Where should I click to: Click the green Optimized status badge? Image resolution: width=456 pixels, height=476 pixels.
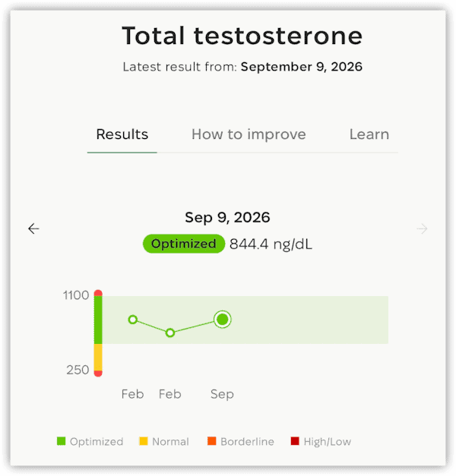[x=184, y=244]
